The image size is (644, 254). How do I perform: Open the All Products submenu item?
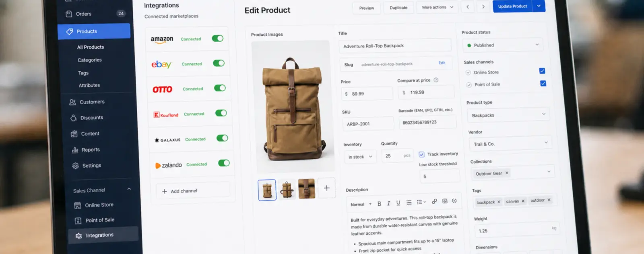(x=91, y=47)
